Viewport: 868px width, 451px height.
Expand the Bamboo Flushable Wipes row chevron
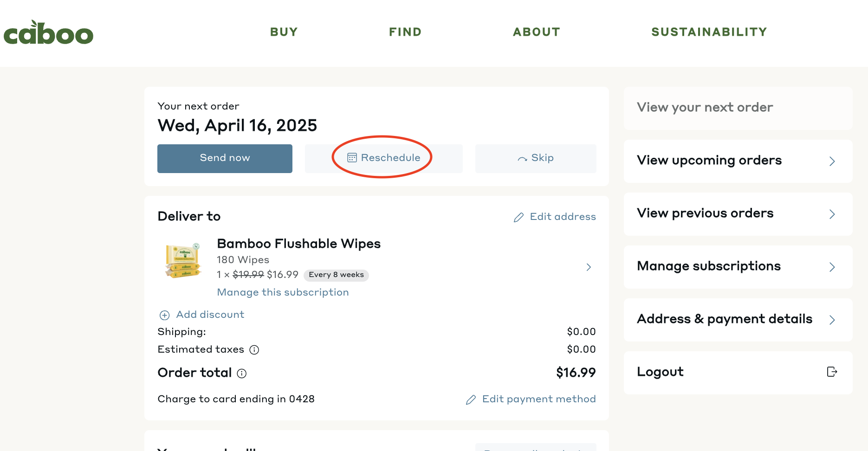[x=589, y=267]
